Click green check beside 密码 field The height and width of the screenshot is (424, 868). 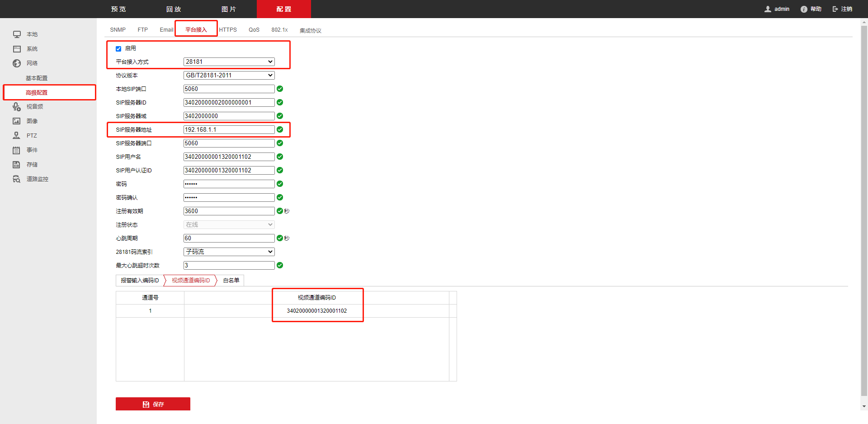click(x=280, y=184)
